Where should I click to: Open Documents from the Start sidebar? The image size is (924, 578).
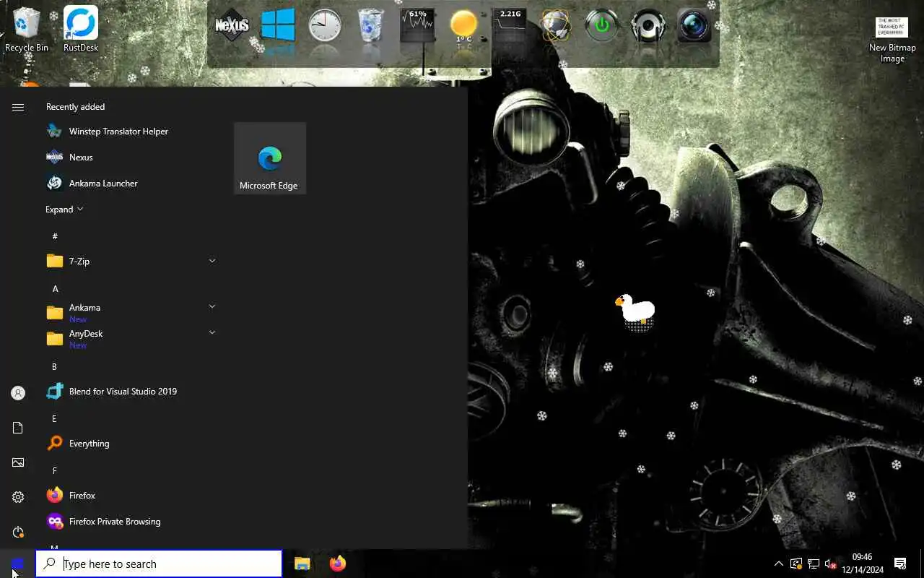click(x=18, y=428)
